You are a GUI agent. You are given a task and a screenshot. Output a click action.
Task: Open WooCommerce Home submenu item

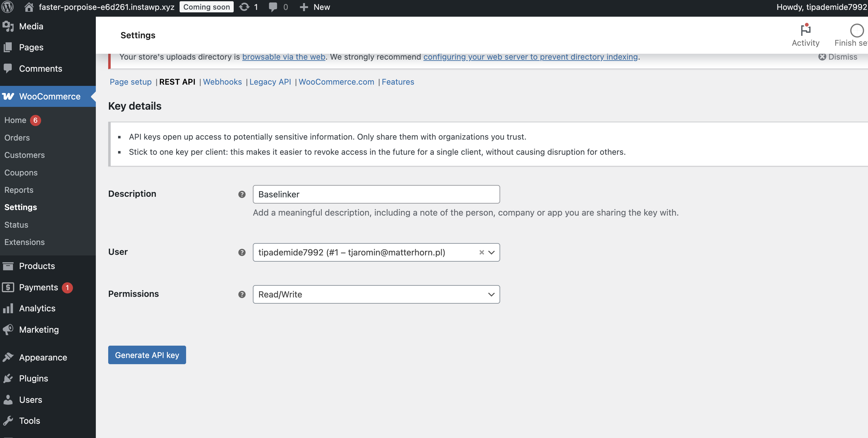(15, 120)
